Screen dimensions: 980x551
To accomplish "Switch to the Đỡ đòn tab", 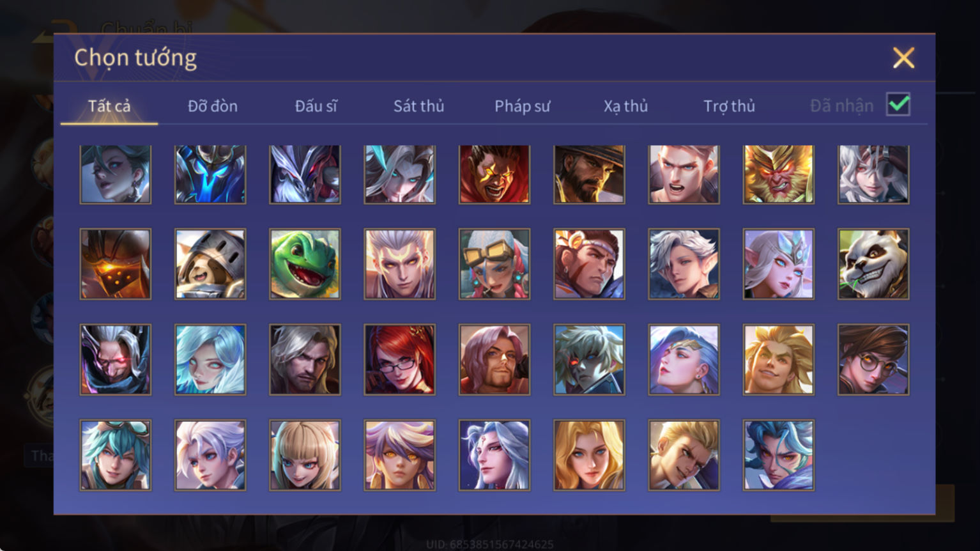I will pyautogui.click(x=213, y=106).
